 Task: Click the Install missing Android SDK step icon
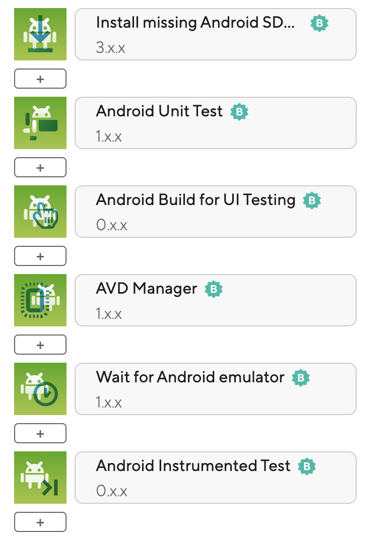[40, 34]
